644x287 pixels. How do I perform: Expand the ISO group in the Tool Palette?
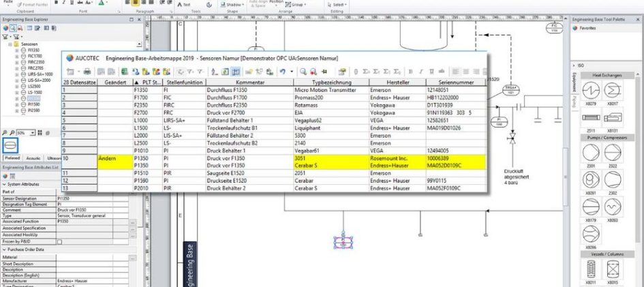575,65
